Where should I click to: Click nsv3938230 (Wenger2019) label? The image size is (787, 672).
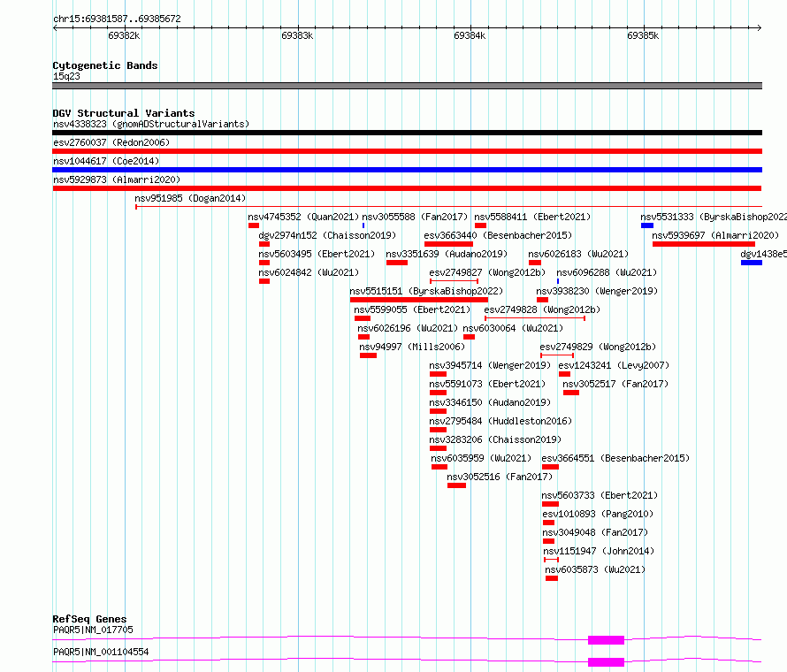(x=597, y=291)
